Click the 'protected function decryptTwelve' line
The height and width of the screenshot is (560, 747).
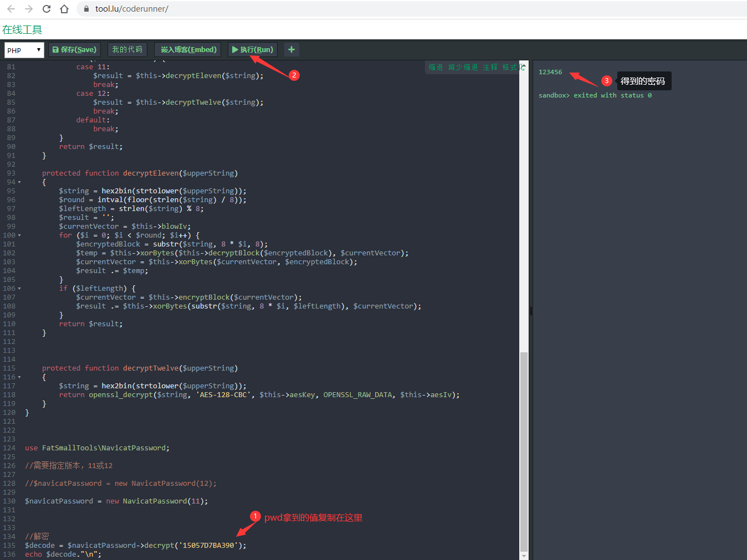[140, 368]
